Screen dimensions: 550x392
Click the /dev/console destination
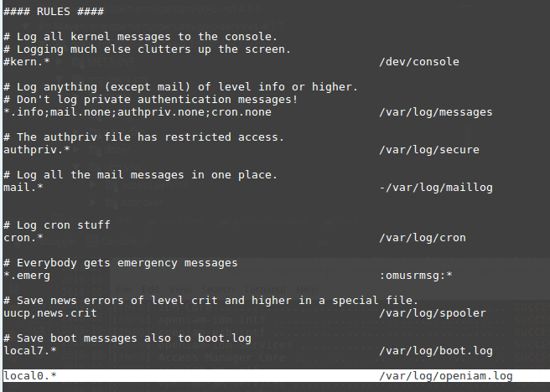[x=418, y=62]
